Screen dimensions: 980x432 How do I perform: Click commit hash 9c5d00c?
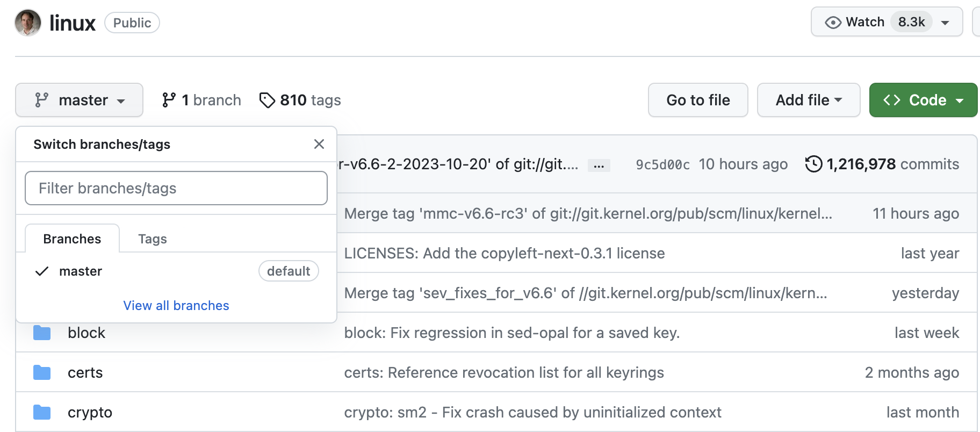(662, 165)
